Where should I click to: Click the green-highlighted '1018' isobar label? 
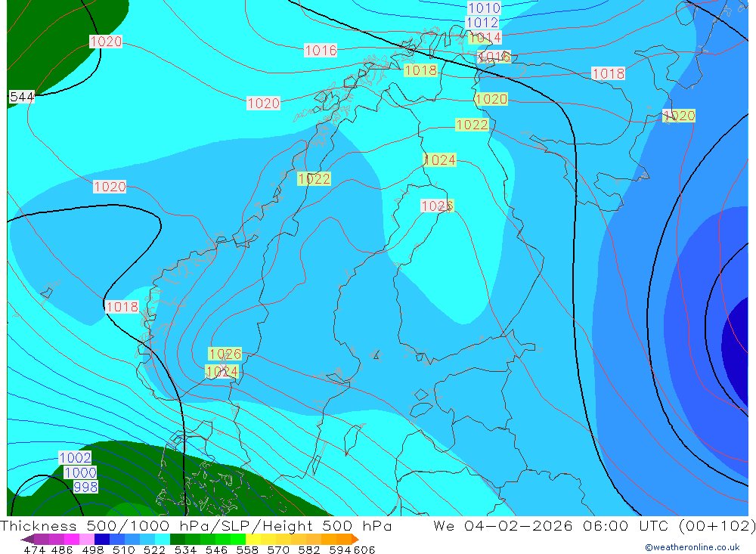pos(420,70)
